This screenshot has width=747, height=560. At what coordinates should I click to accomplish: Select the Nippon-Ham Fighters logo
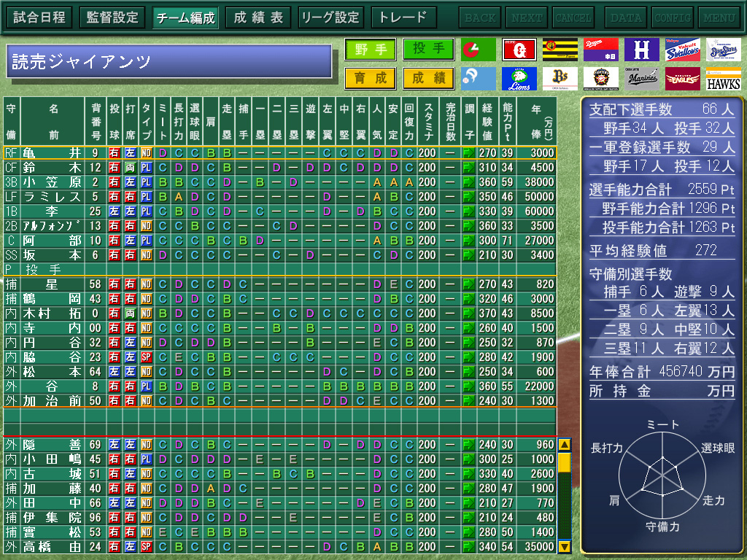(x=601, y=79)
